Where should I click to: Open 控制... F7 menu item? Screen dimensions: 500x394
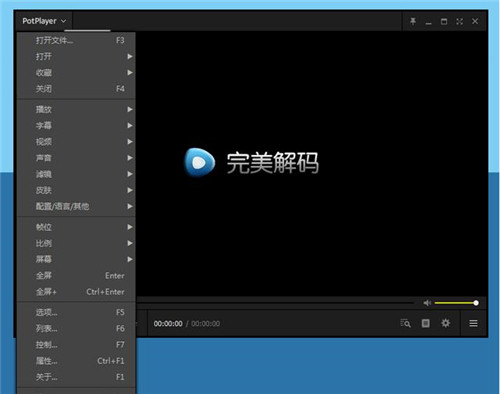76,344
